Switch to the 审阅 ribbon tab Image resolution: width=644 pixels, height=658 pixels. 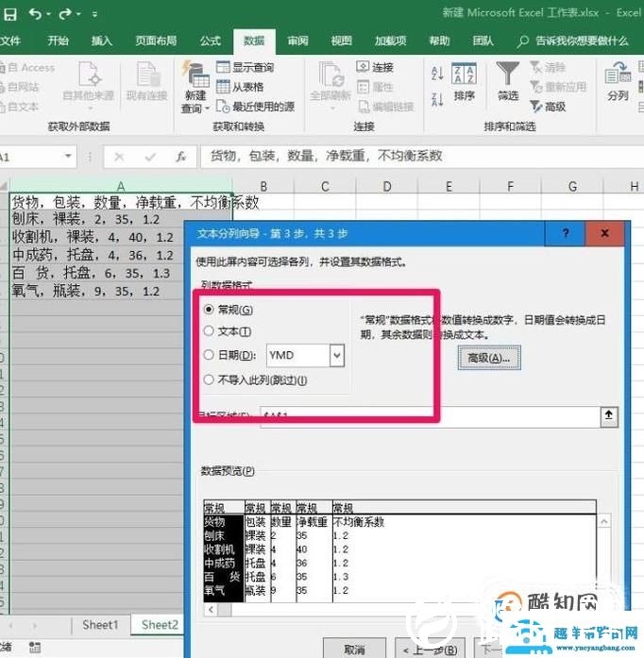click(x=297, y=41)
